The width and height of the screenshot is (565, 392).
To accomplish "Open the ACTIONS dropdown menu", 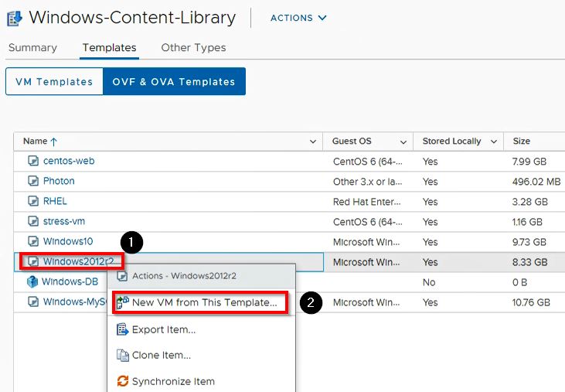I will point(298,18).
